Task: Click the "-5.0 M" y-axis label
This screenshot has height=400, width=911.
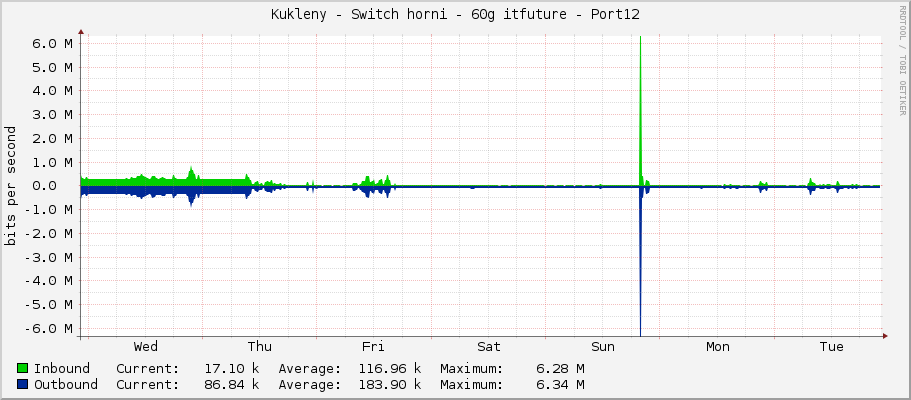Action: (49, 305)
